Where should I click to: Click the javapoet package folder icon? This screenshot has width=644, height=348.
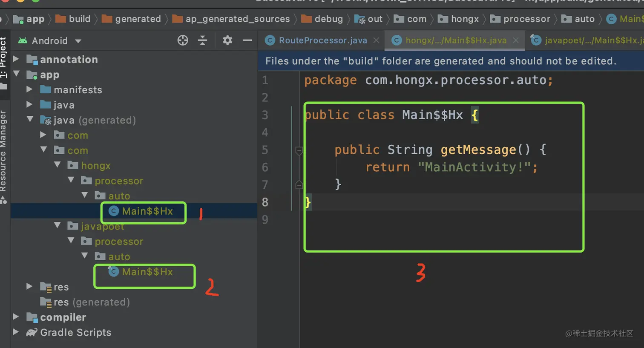pyautogui.click(x=73, y=226)
